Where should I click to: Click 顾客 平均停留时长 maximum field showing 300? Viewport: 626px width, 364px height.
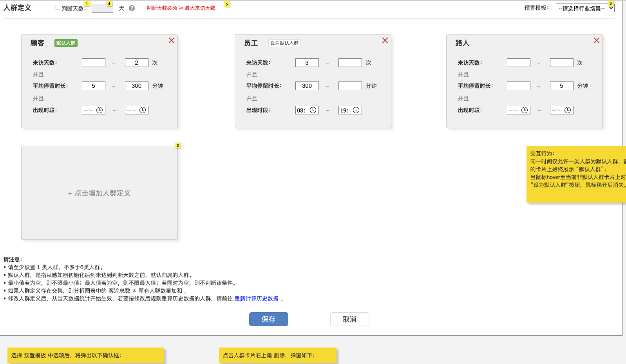pos(137,86)
